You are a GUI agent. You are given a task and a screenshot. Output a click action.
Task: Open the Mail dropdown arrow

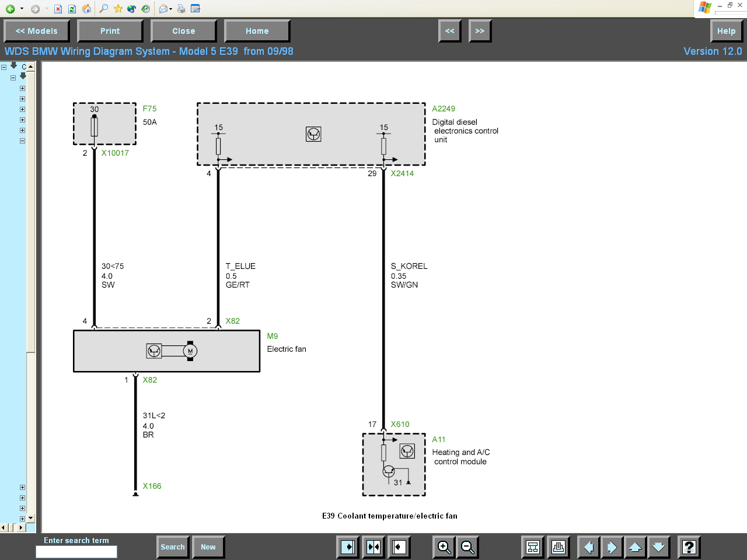click(171, 9)
